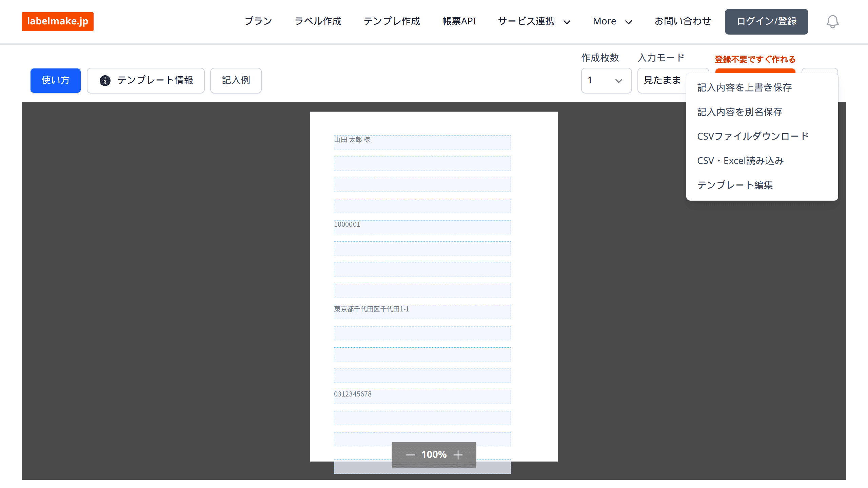Select 記入内容を上書き保存 from the menu
This screenshot has width=868, height=488.
[x=762, y=87]
